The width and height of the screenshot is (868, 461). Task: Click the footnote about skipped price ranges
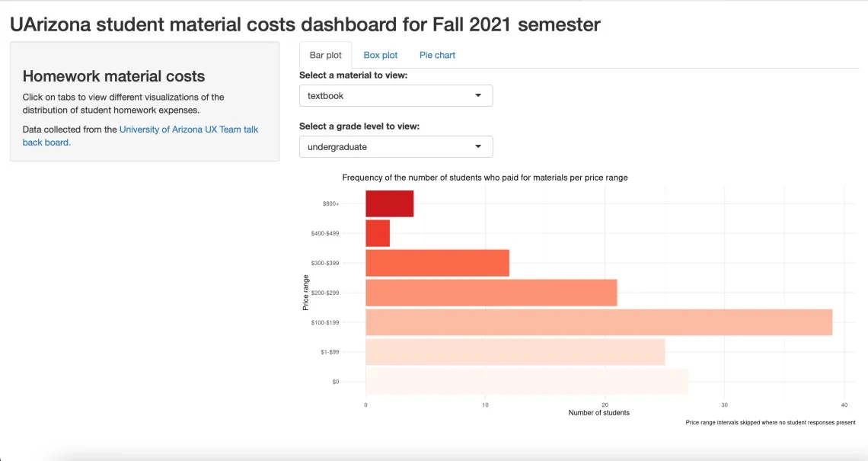click(771, 421)
